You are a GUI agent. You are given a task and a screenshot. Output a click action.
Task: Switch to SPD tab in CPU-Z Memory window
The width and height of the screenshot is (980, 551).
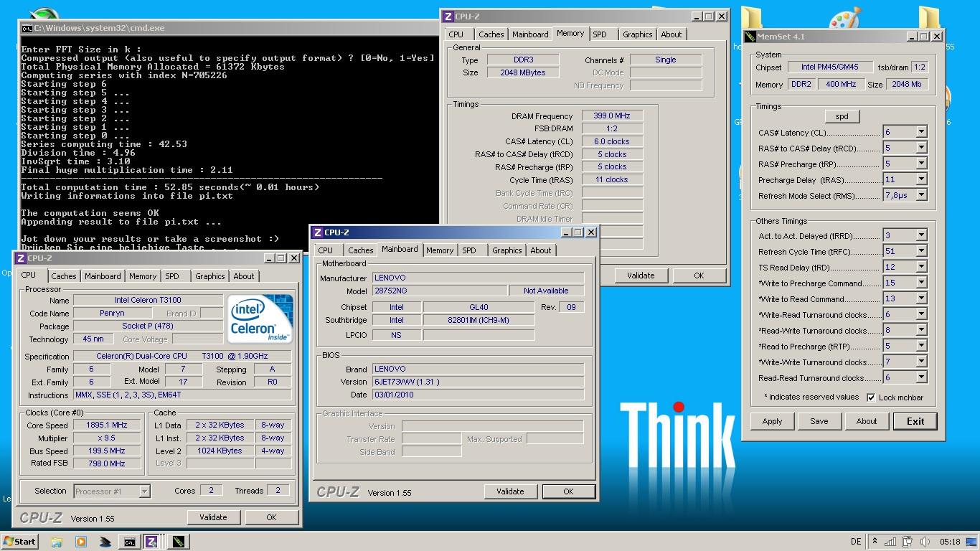pos(600,34)
